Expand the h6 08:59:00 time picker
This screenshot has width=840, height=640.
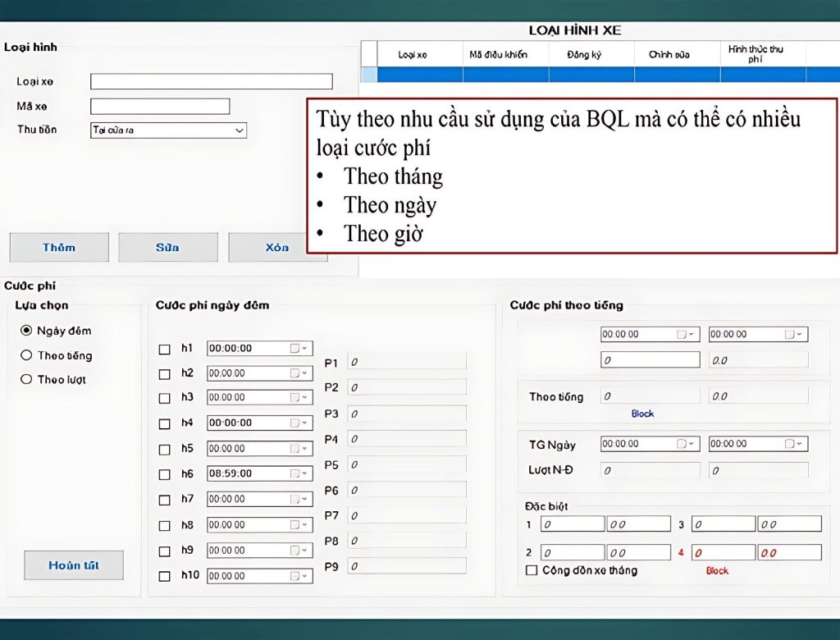(305, 473)
